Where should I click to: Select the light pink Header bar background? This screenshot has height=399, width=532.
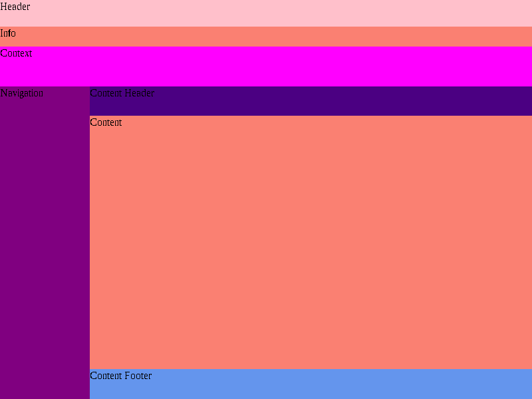[266, 13]
